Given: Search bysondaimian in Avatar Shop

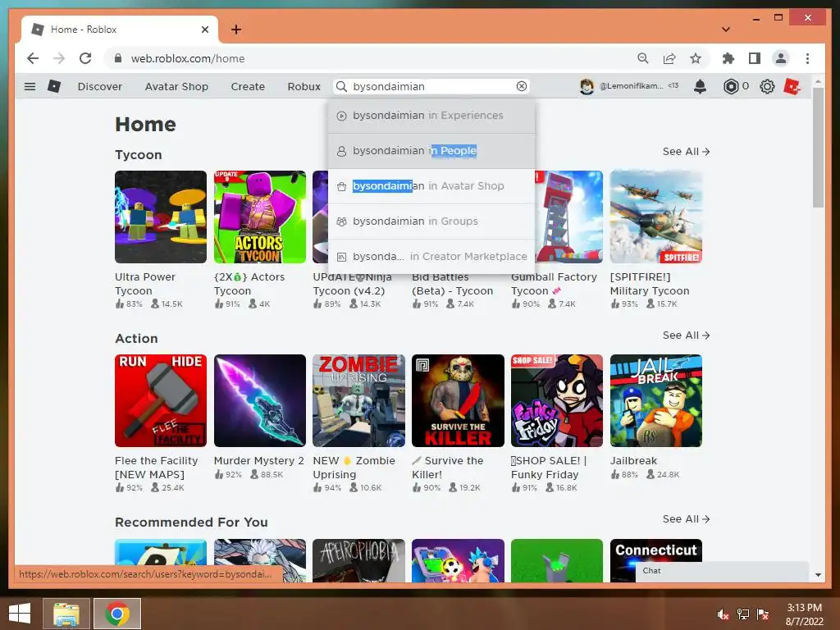Looking at the screenshot, I should coord(431,186).
